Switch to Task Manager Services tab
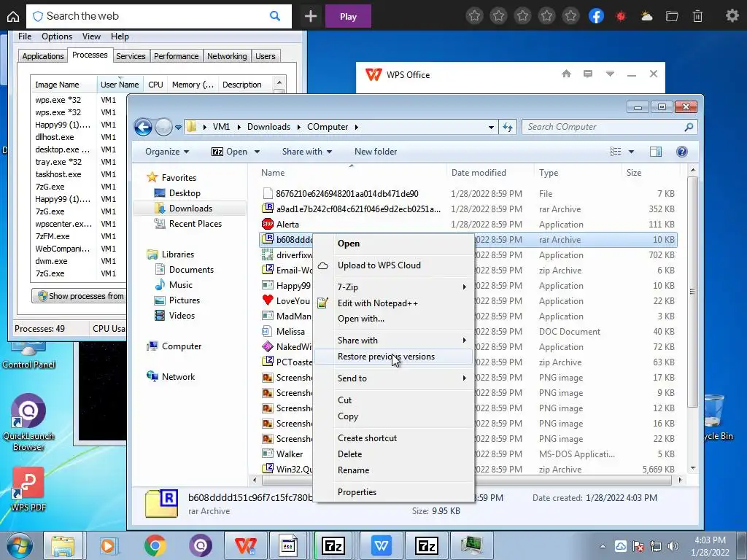The image size is (747, 560). click(131, 56)
